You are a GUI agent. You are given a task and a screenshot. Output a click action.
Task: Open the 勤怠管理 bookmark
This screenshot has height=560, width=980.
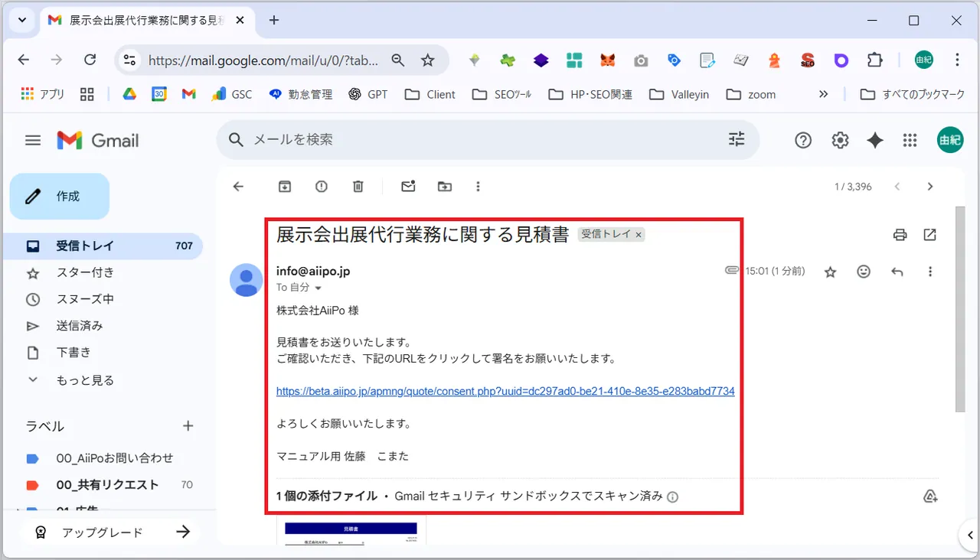tap(300, 94)
